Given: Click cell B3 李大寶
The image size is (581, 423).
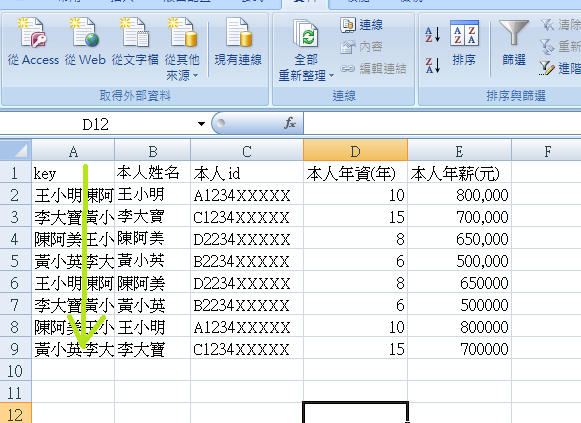Looking at the screenshot, I should (x=153, y=217).
